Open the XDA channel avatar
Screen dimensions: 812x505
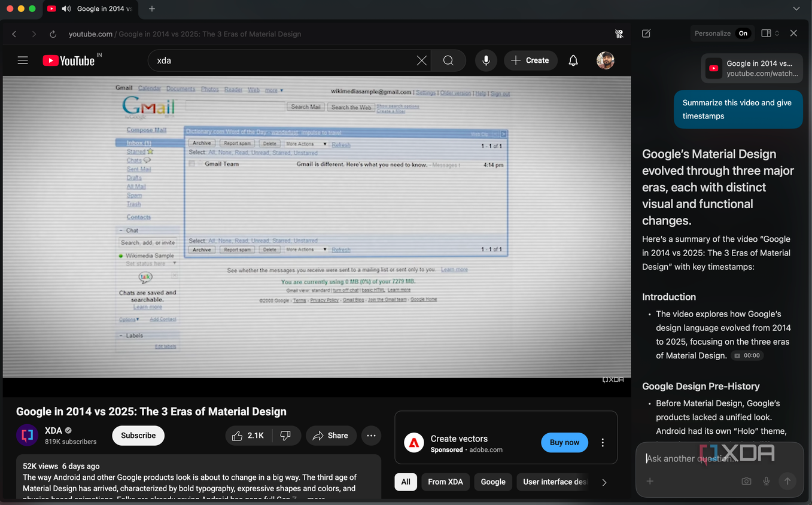(x=27, y=436)
